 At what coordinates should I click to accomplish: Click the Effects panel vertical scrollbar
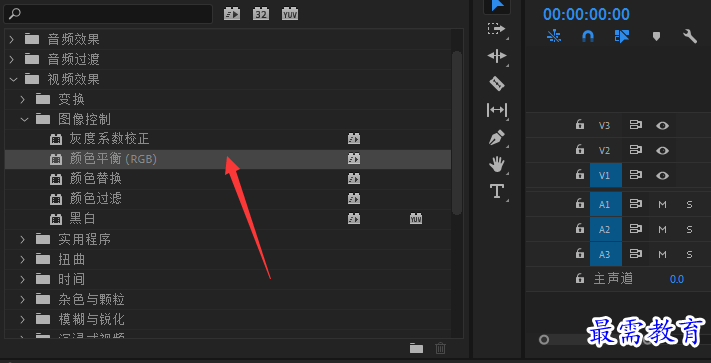(x=457, y=132)
